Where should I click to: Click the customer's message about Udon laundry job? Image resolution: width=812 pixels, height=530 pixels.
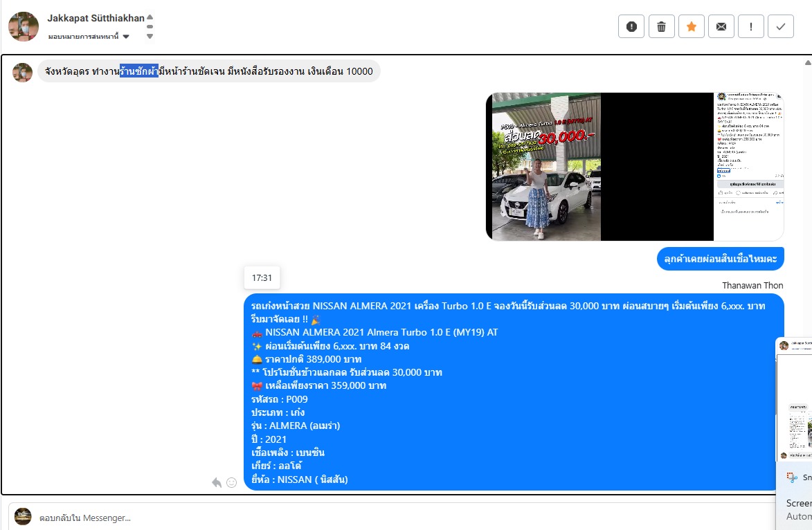208,71
